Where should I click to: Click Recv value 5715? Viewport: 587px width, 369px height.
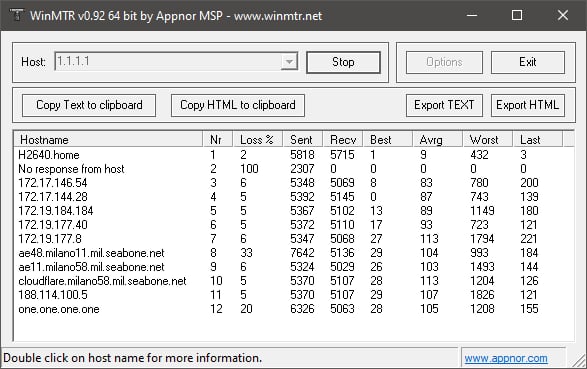(342, 155)
